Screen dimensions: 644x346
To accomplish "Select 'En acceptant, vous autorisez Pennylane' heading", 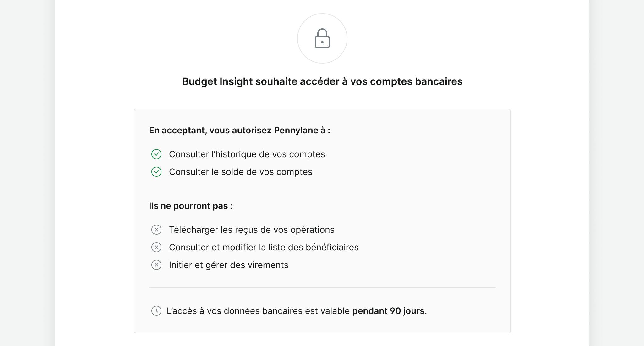I will (239, 130).
